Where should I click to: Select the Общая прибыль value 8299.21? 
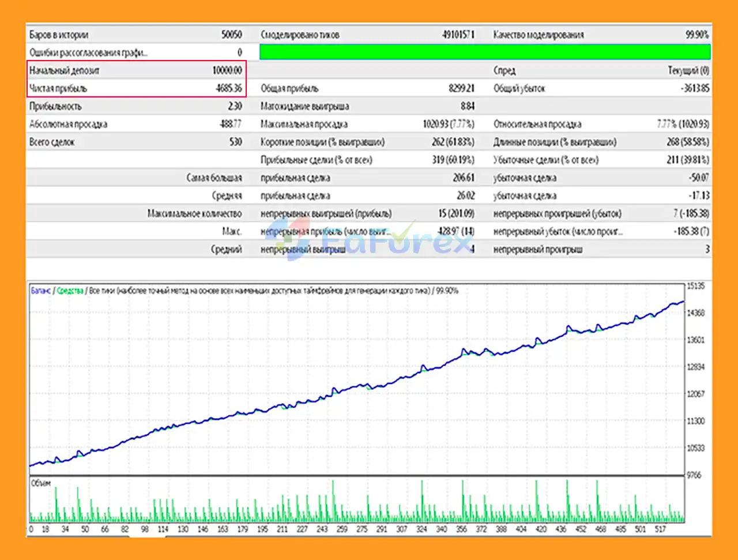pyautogui.click(x=461, y=88)
